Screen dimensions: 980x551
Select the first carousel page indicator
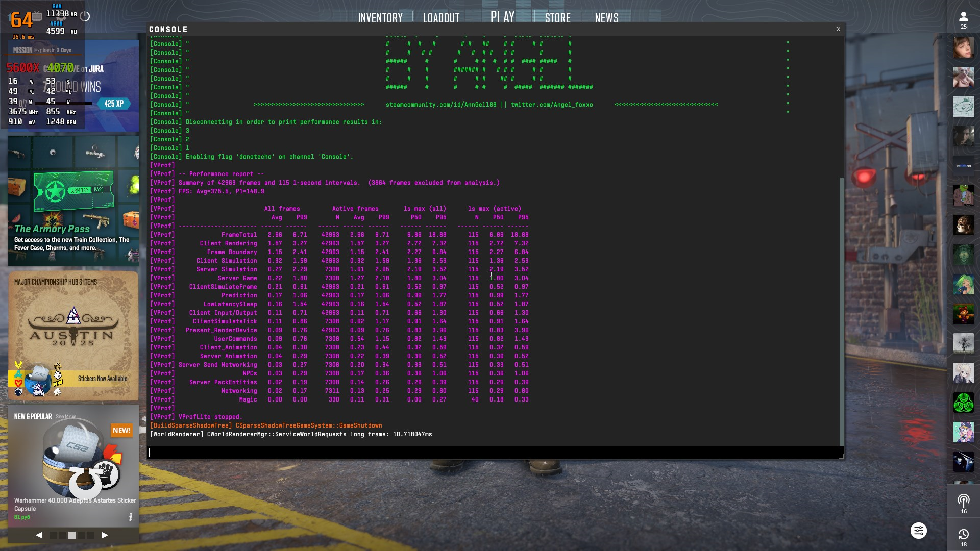[54, 535]
